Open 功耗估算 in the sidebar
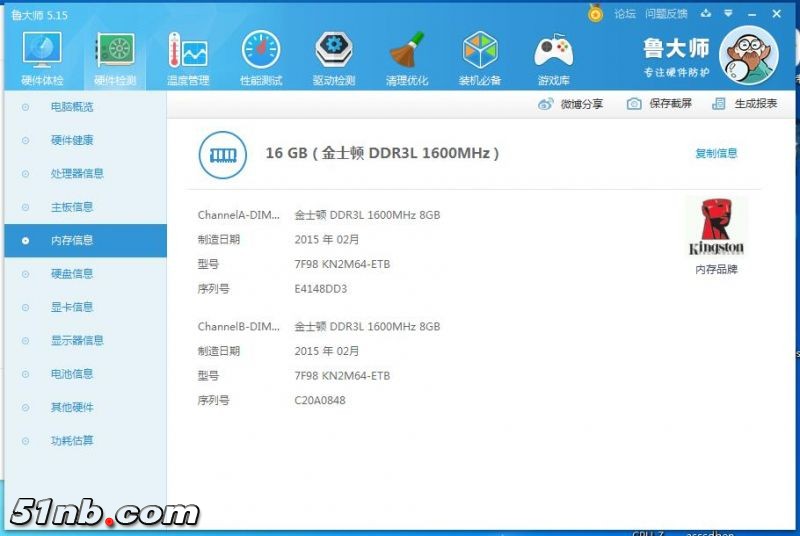Screen dimensions: 800x536 coord(72,440)
